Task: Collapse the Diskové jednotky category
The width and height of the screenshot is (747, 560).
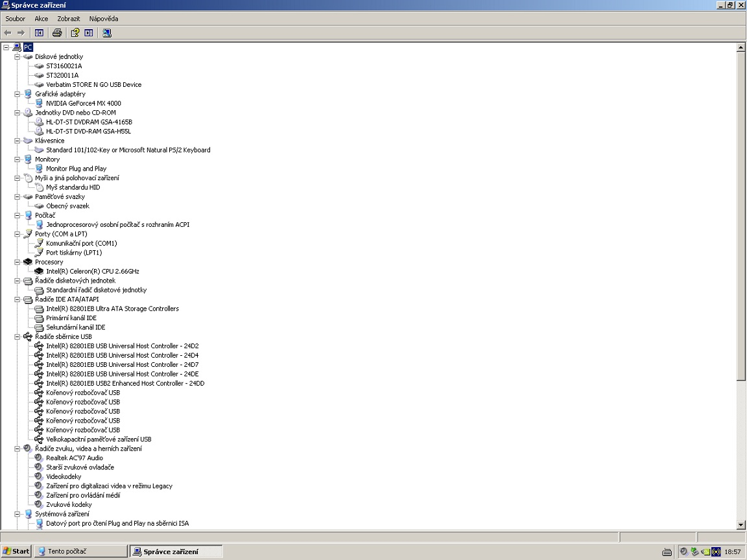Action: (x=17, y=56)
